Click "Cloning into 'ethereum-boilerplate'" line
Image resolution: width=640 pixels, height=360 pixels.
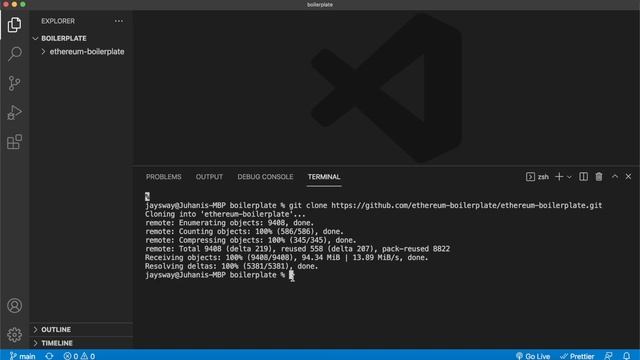pos(225,214)
